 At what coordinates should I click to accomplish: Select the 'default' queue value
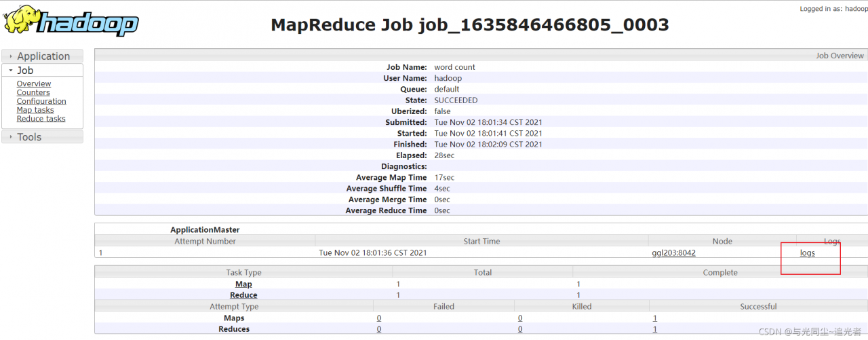click(x=447, y=90)
